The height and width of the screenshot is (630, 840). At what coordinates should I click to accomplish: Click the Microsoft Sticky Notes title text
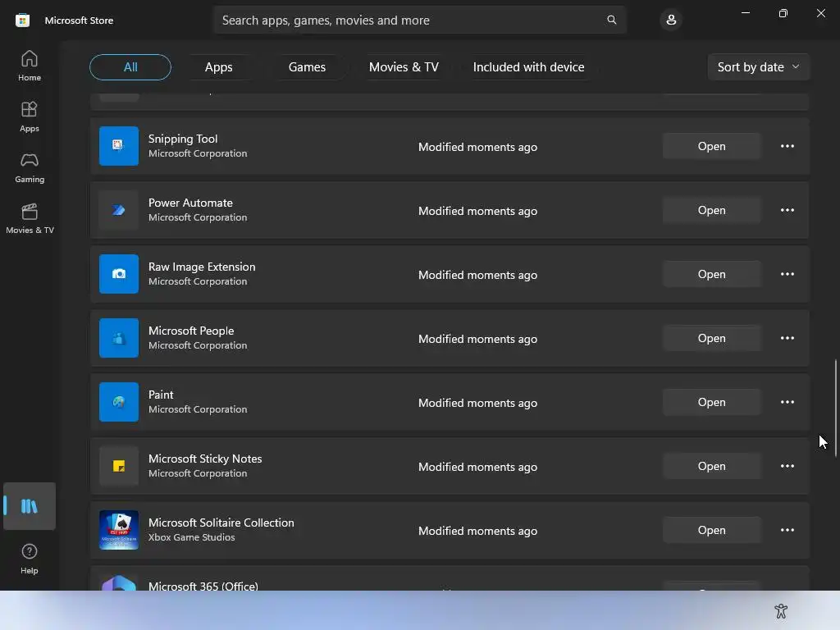(204, 459)
